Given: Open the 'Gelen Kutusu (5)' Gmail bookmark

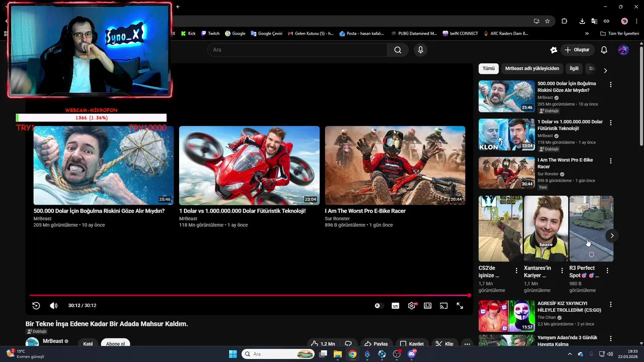Looking at the screenshot, I should [x=310, y=34].
